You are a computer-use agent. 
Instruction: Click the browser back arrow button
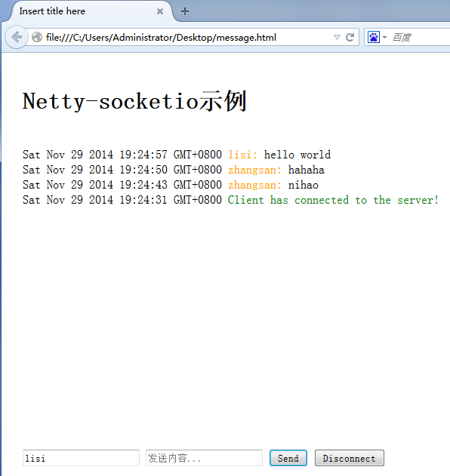17,37
